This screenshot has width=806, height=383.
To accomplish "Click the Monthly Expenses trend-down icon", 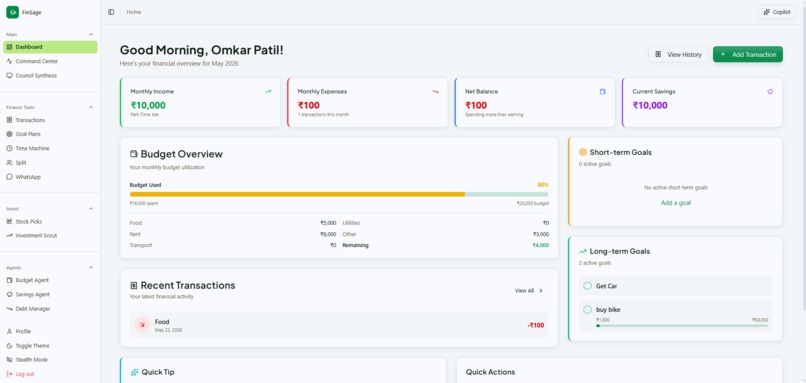I will pos(435,92).
